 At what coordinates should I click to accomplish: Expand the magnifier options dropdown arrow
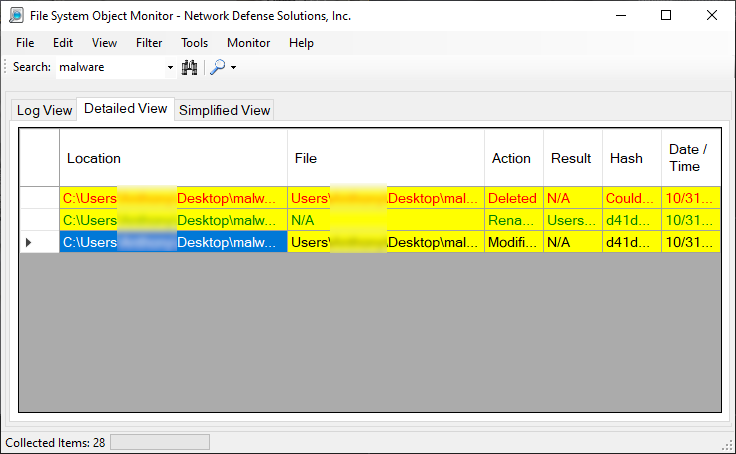pyautogui.click(x=234, y=67)
